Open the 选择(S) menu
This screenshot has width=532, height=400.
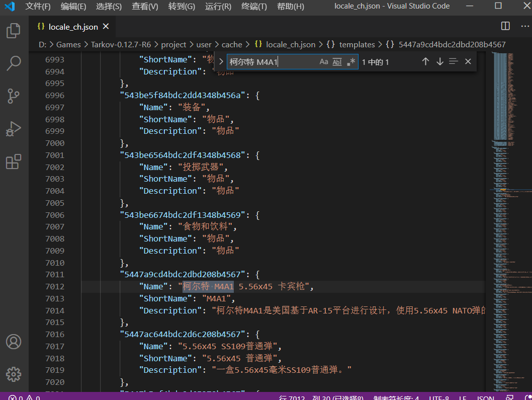tap(109, 6)
